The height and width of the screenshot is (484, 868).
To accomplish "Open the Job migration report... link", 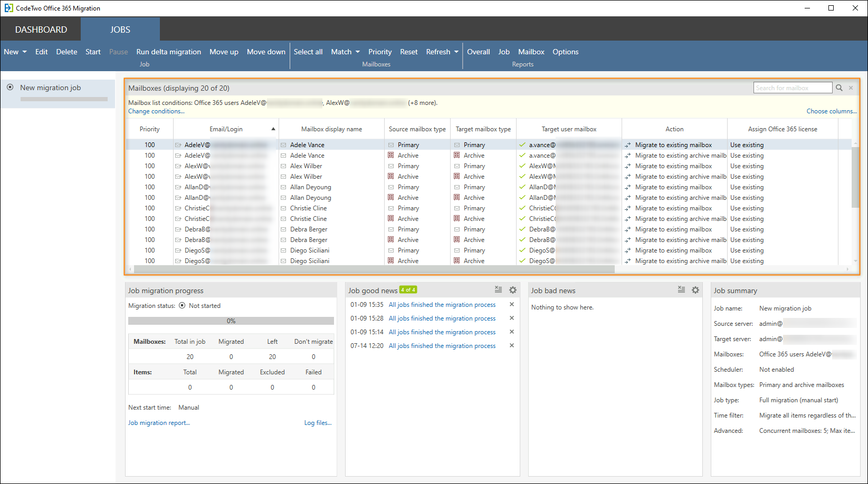I will (x=159, y=423).
